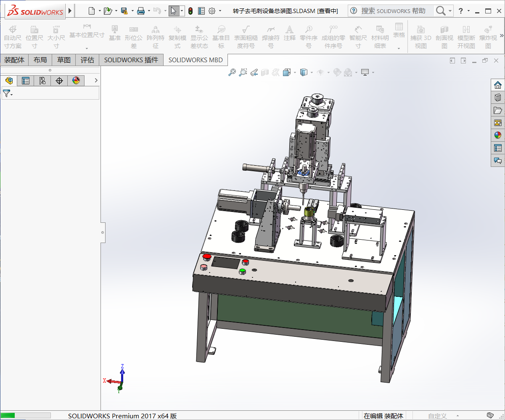Image resolution: width=505 pixels, height=420 pixels.
Task: Click the Zoom to Fit magnifier icon
Action: pyautogui.click(x=232, y=73)
